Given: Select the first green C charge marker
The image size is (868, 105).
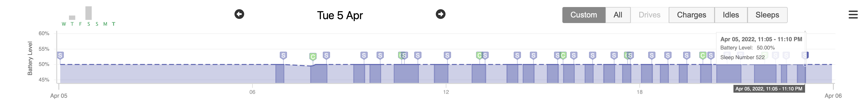Looking at the screenshot, I should click(x=313, y=57).
